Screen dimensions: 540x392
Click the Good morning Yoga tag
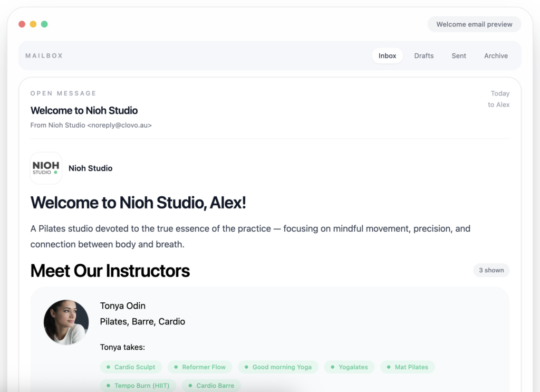coord(278,367)
